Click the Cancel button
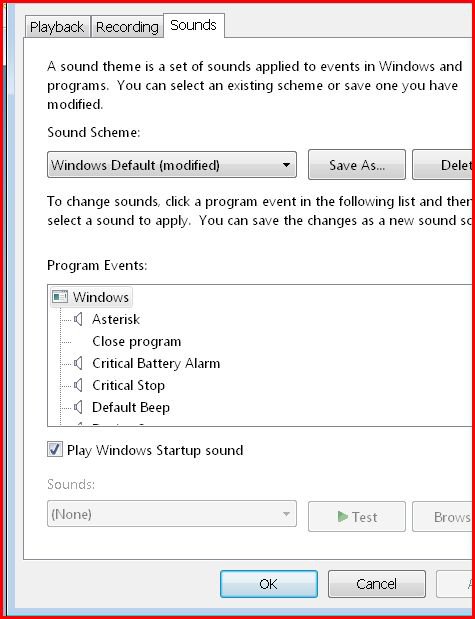 pyautogui.click(x=377, y=584)
